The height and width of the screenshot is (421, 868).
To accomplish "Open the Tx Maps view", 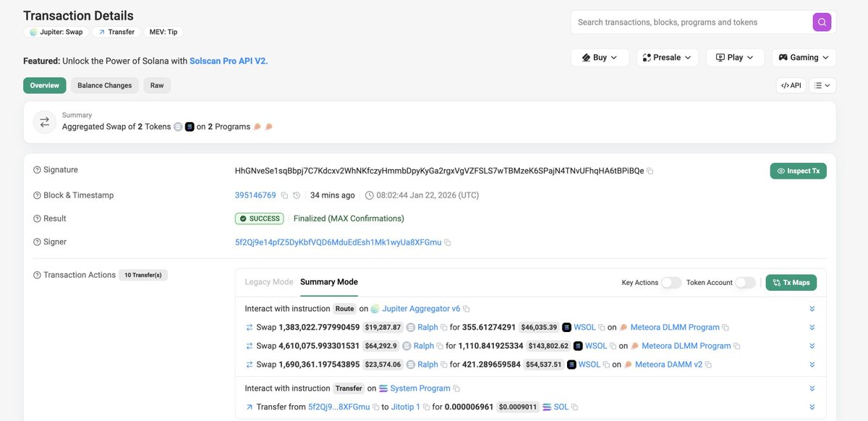I will 791,283.
